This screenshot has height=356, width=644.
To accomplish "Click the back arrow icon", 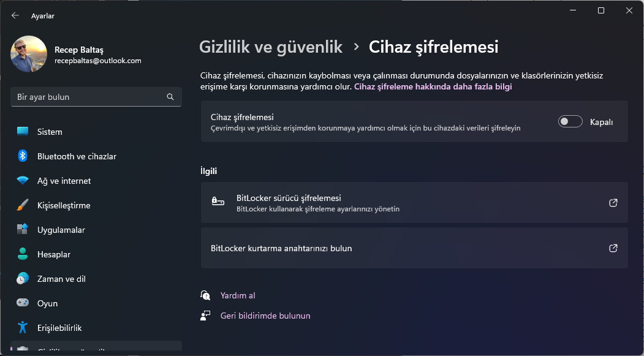I will pyautogui.click(x=15, y=15).
